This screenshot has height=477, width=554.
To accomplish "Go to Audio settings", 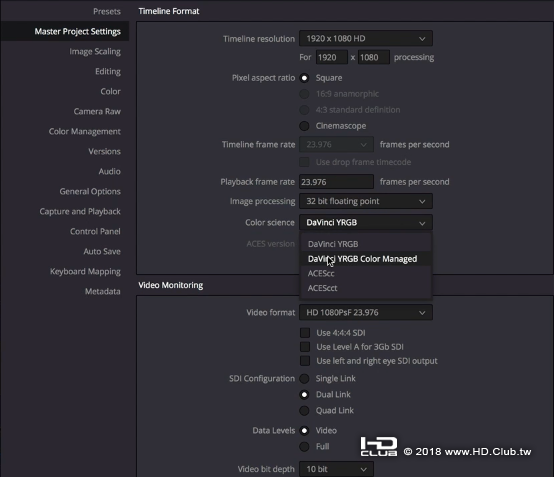I will (x=110, y=171).
